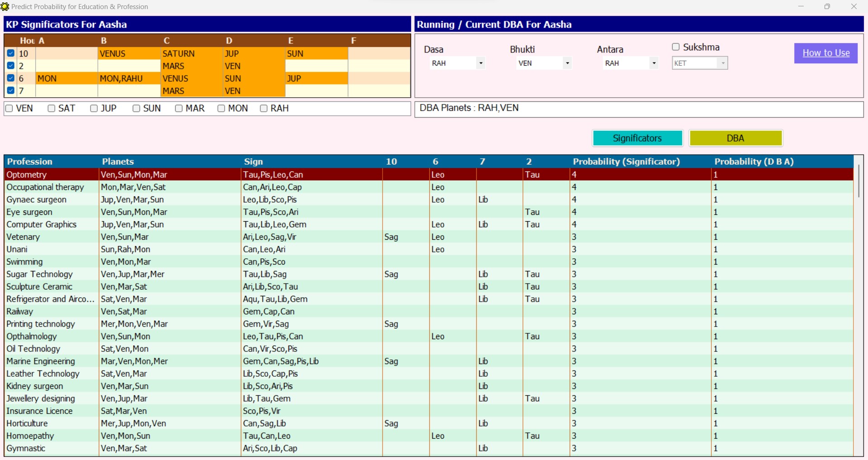868x460 pixels.
Task: Open the Dasa dropdown
Action: [x=480, y=63]
